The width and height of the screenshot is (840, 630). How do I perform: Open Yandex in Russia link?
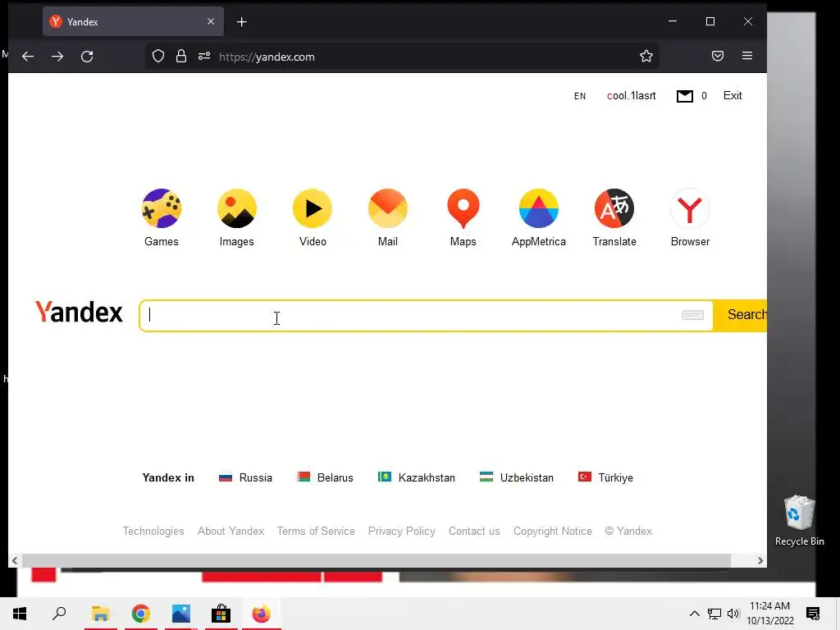pyautogui.click(x=245, y=477)
